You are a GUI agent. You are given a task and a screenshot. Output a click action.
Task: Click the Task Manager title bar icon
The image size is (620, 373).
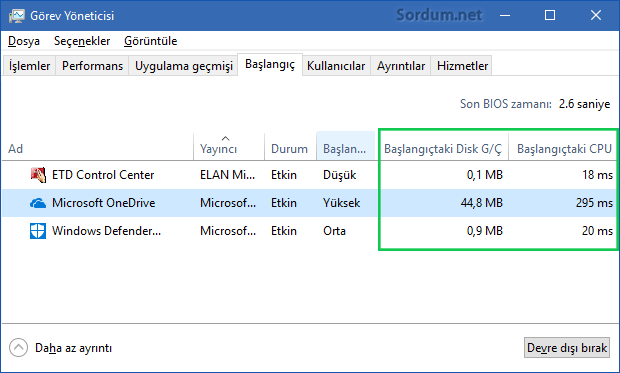[17, 16]
